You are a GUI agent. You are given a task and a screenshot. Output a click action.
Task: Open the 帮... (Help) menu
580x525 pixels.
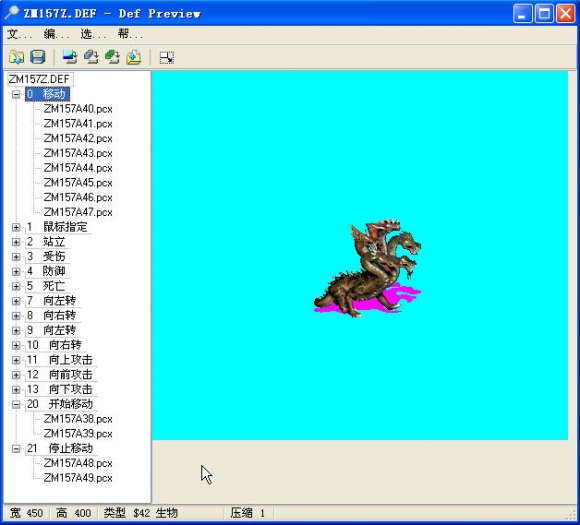tap(130, 34)
